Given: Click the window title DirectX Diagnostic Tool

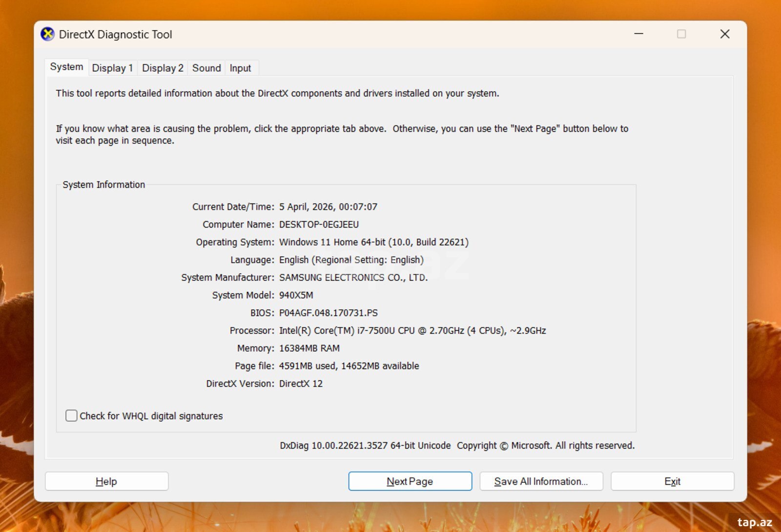Looking at the screenshot, I should coord(116,34).
